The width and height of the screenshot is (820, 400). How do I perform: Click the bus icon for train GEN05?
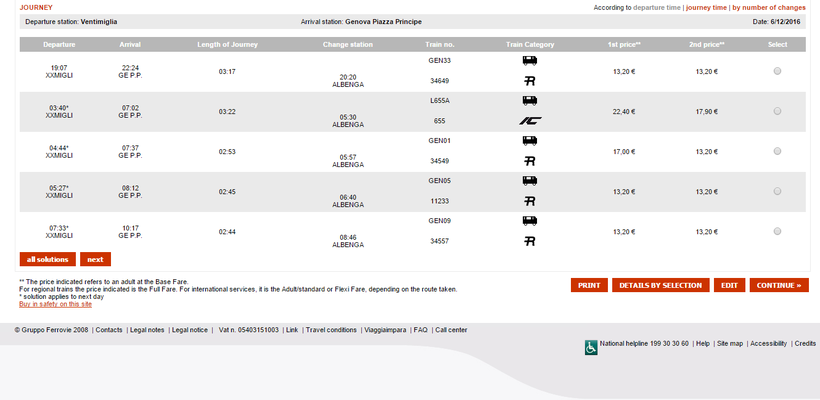coord(530,181)
